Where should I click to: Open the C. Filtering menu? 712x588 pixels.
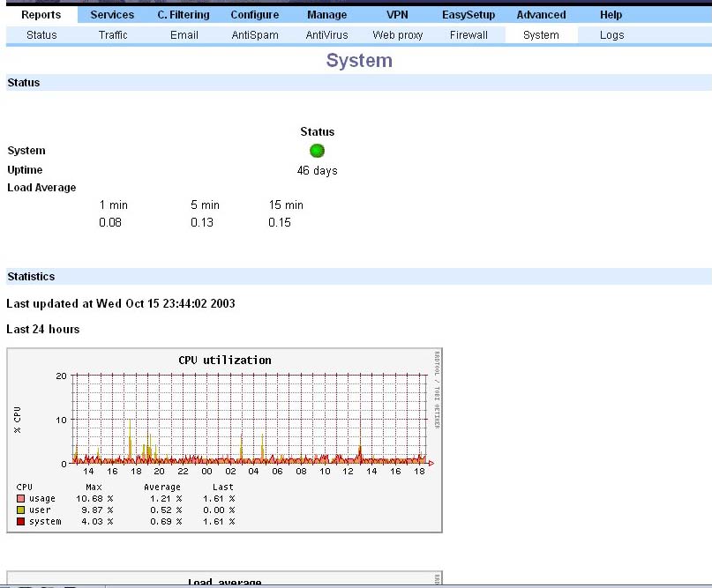click(184, 14)
